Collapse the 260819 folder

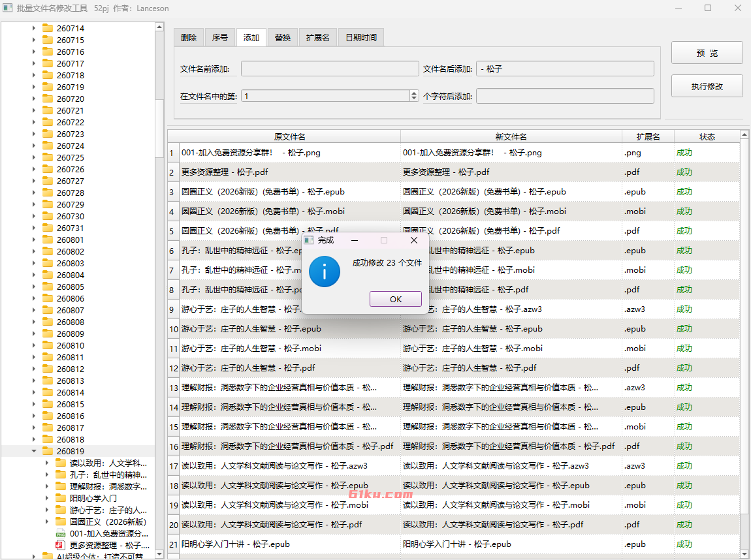[x=33, y=451]
